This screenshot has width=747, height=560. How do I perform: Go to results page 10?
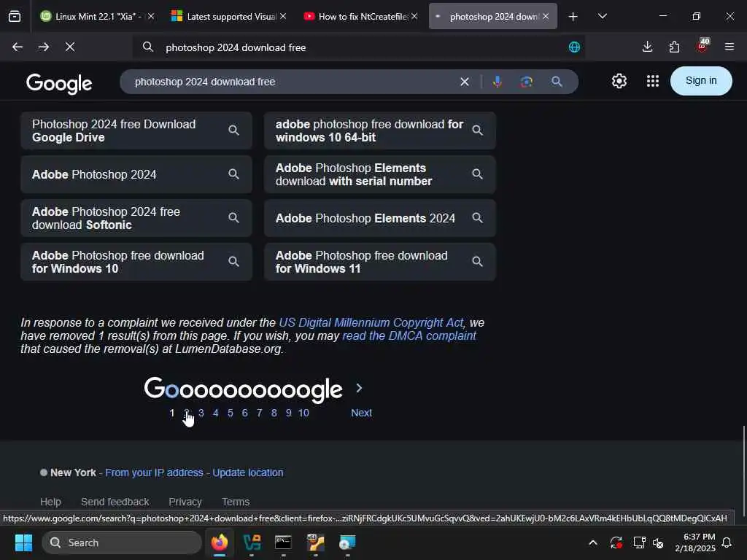click(303, 413)
